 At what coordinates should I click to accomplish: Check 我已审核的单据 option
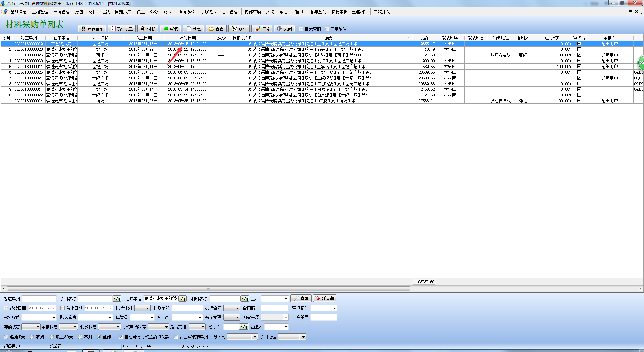pos(176,337)
